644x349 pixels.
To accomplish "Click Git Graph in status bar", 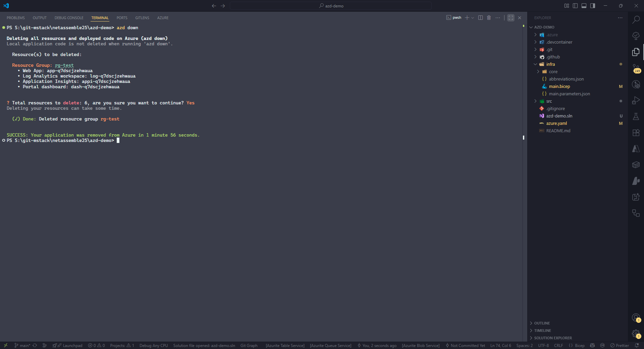I will [249, 346].
